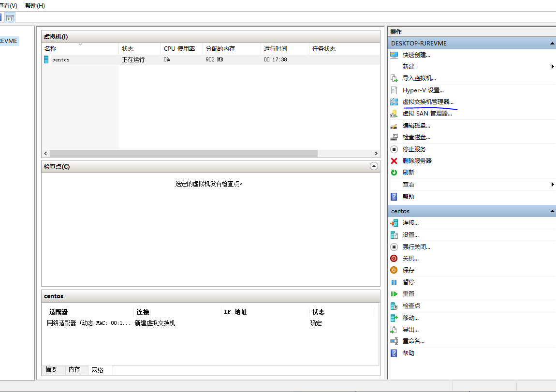This screenshot has height=392, width=556.
Task: Click the 虚拟 SAN 管理器 icon
Action: (x=394, y=114)
